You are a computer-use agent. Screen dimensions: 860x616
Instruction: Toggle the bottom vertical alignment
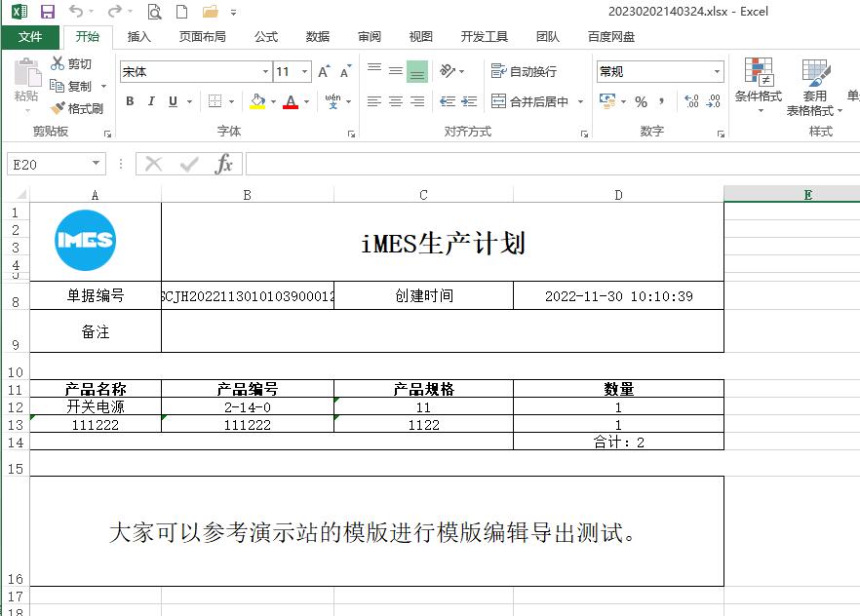click(x=417, y=71)
